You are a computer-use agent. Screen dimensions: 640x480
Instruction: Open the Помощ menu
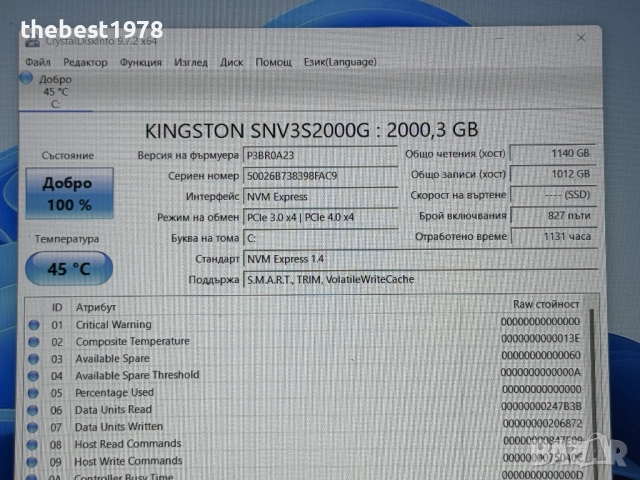[273, 62]
